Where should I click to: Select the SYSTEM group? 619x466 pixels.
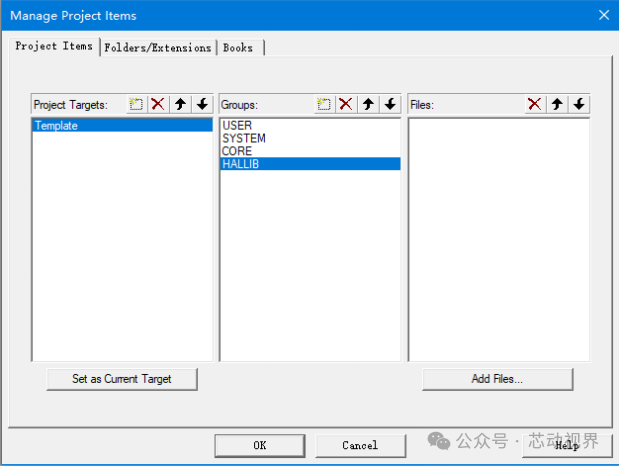310,138
